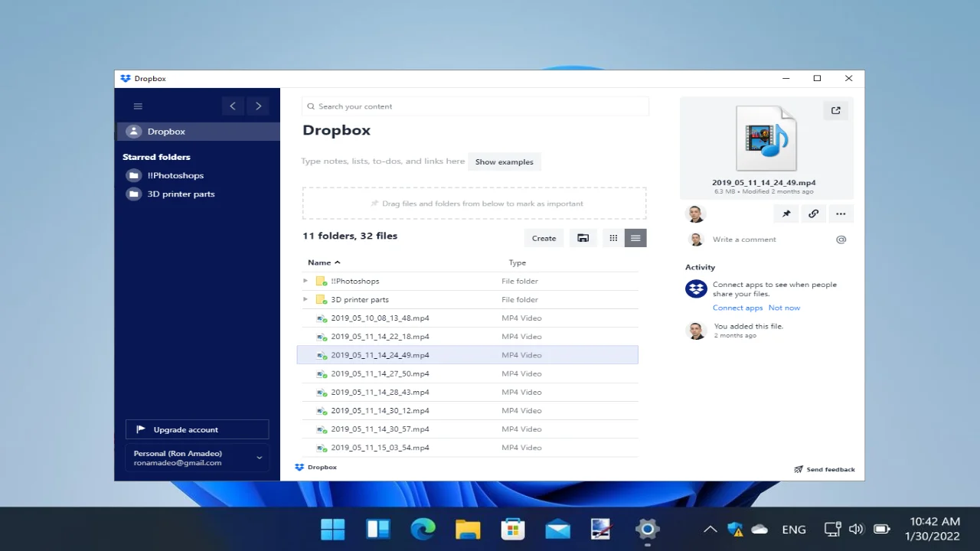980x551 pixels.
Task: Switch to grid view
Action: tap(613, 238)
